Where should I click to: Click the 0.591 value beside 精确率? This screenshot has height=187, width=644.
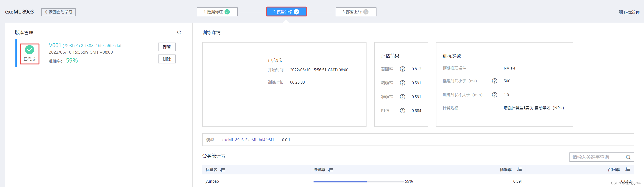(x=416, y=83)
